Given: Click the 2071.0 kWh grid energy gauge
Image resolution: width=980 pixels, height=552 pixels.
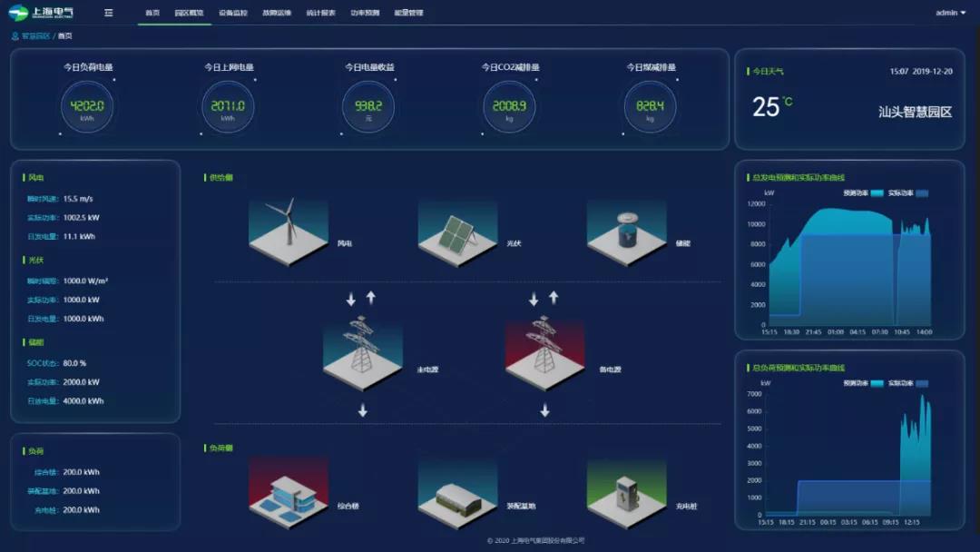Looking at the screenshot, I should coord(228,107).
